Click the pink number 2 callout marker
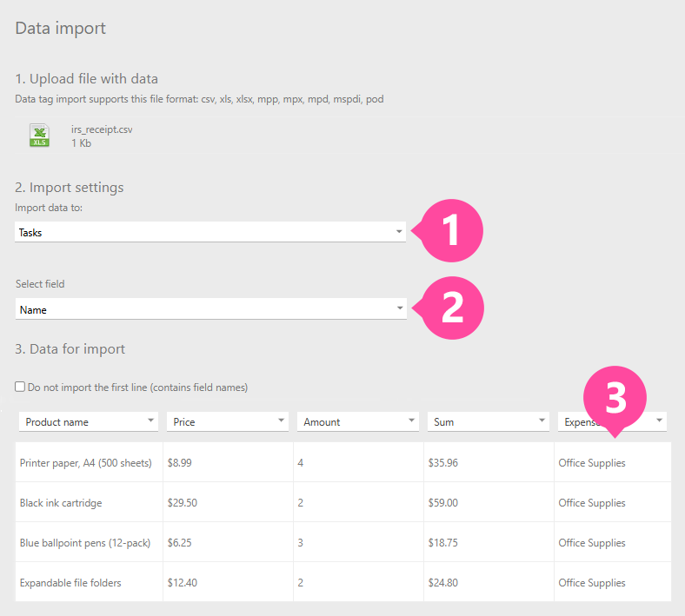 point(451,308)
